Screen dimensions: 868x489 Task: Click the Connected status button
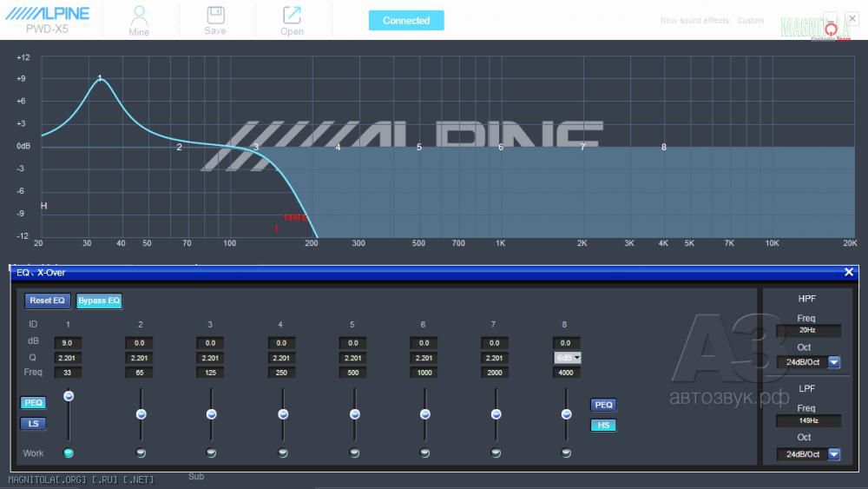(406, 21)
